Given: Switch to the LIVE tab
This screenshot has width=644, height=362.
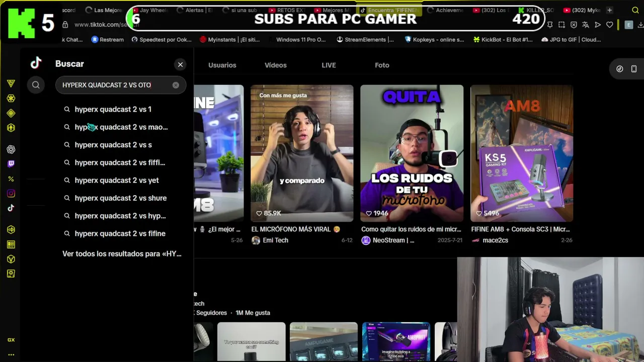Looking at the screenshot, I should click(329, 65).
